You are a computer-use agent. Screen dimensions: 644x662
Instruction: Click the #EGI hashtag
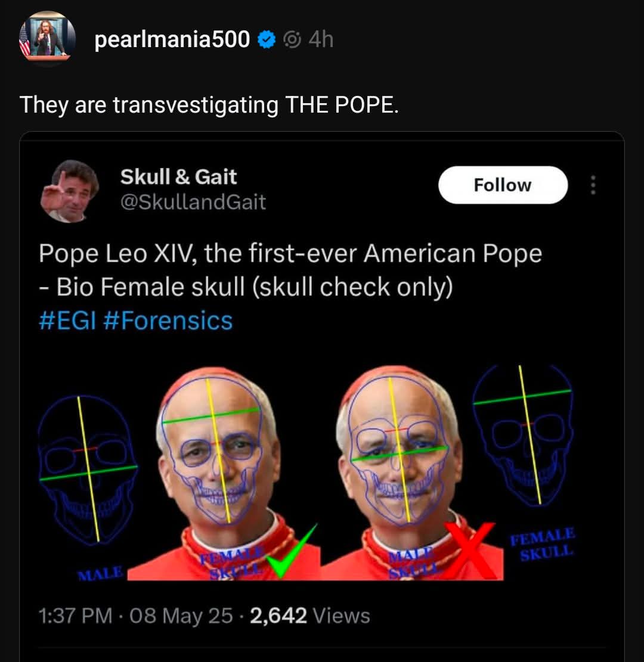[x=66, y=321]
